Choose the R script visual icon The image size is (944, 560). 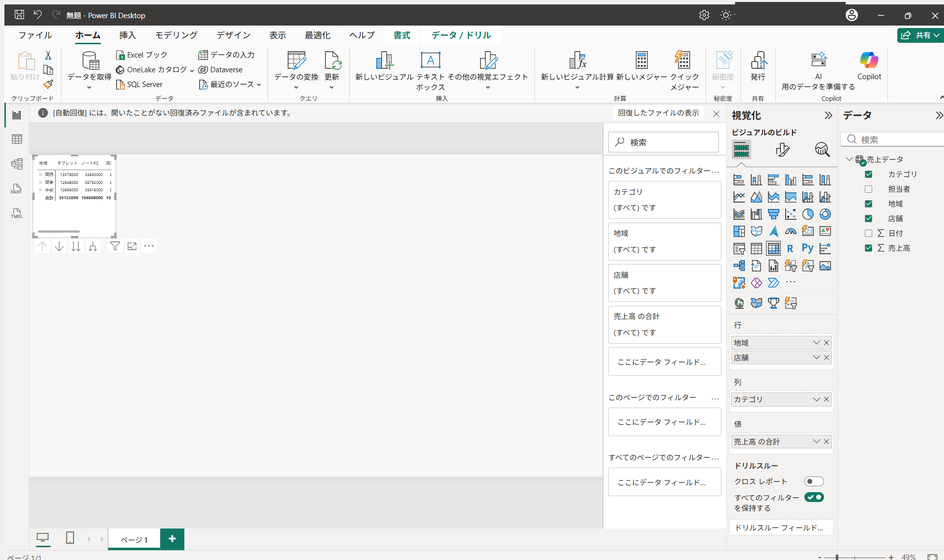tap(791, 248)
